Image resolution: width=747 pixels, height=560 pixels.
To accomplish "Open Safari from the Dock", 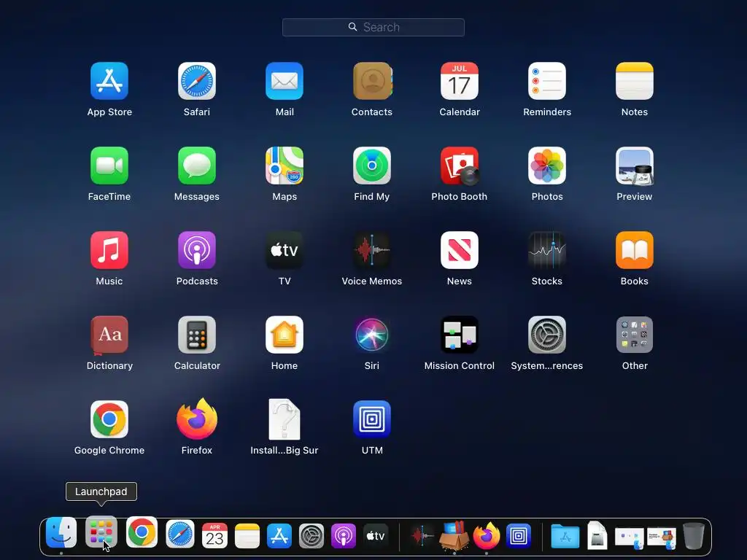I will pyautogui.click(x=180, y=534).
